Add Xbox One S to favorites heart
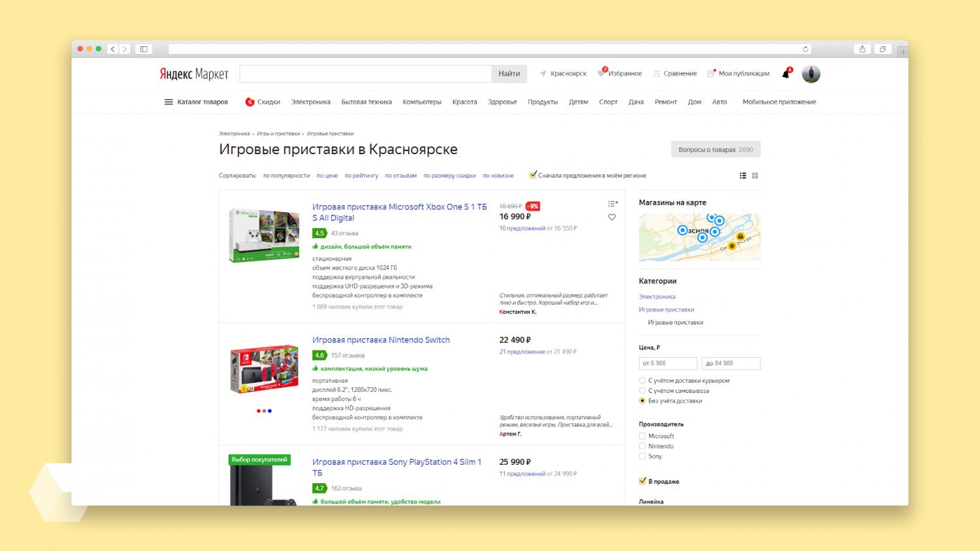This screenshot has height=551, width=980. [x=612, y=217]
